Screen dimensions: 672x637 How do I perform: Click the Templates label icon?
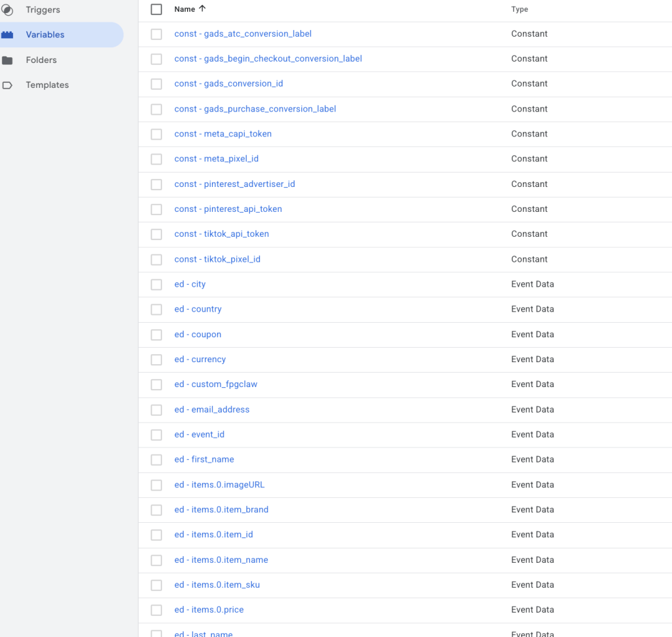pyautogui.click(x=7, y=85)
